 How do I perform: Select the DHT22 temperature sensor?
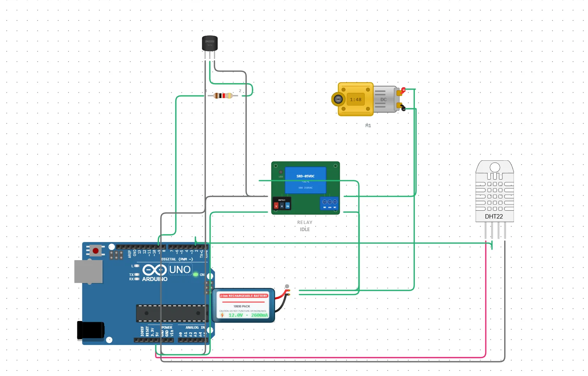(495, 191)
